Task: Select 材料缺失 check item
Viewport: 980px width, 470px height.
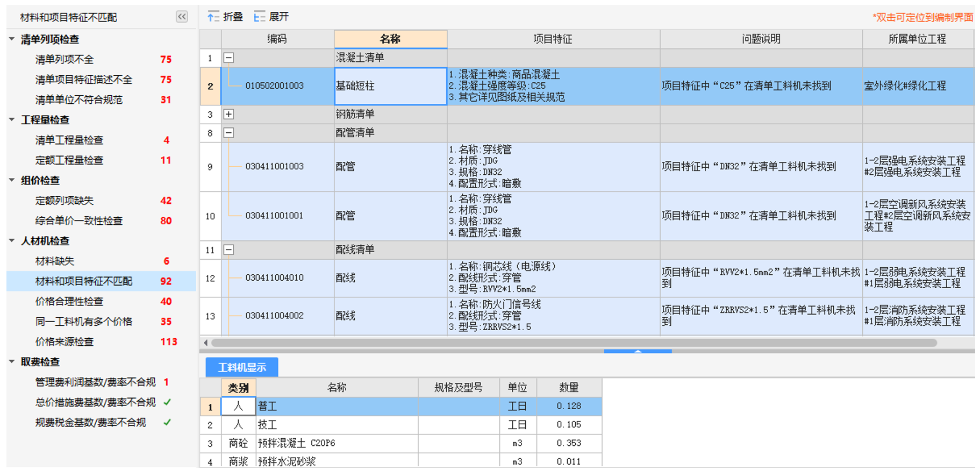Action: (x=55, y=261)
